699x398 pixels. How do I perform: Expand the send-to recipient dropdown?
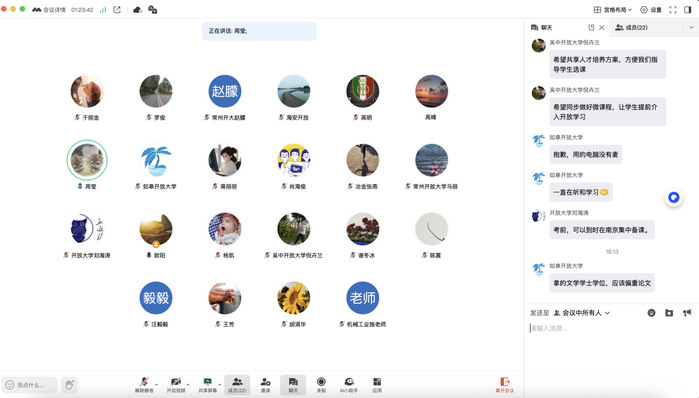[581, 313]
